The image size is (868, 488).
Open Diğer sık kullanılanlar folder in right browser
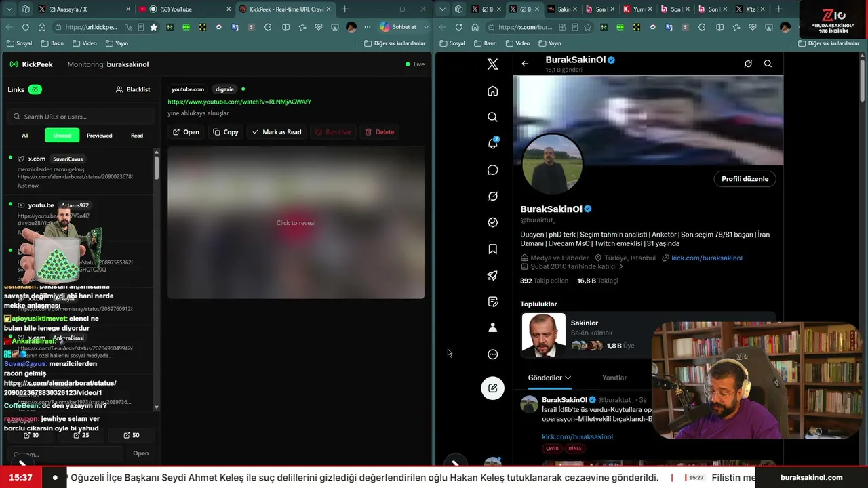(829, 43)
